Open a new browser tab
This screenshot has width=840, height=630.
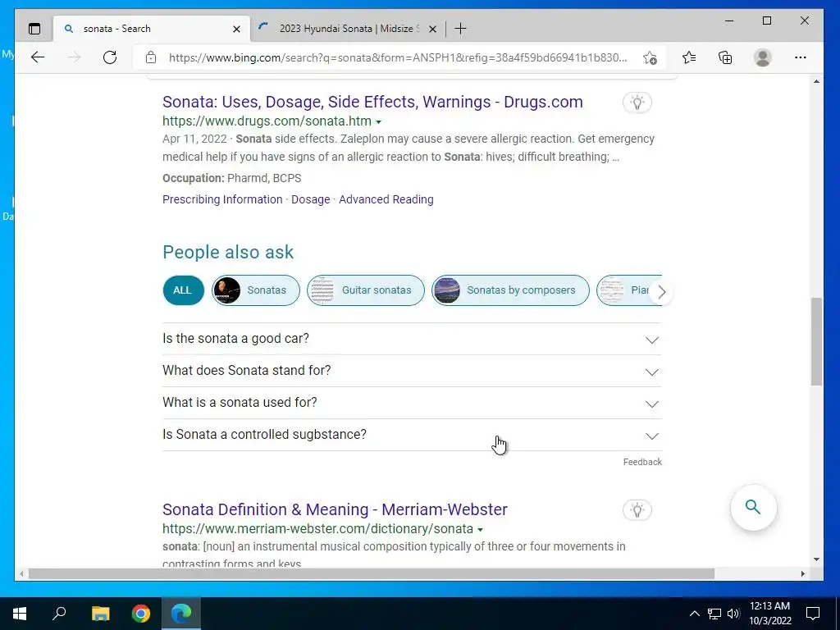[x=460, y=29]
